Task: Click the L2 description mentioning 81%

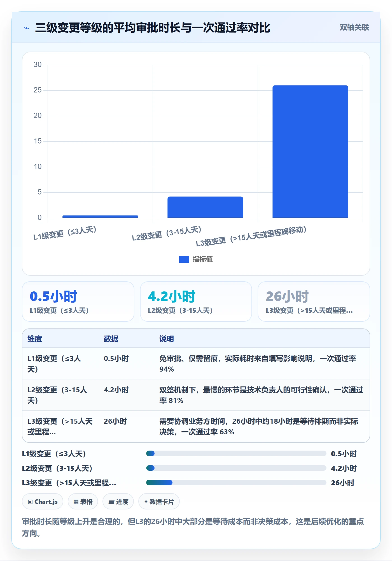Action: coord(261,395)
